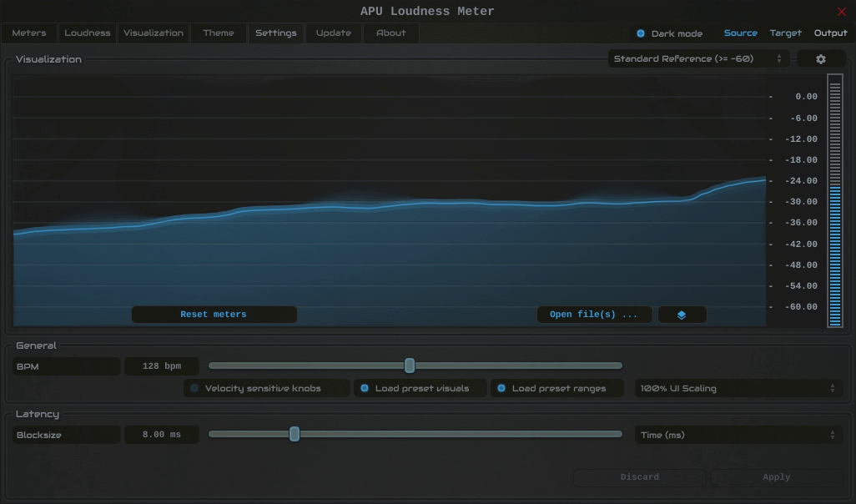Click the -18.00 scale label

tap(801, 160)
